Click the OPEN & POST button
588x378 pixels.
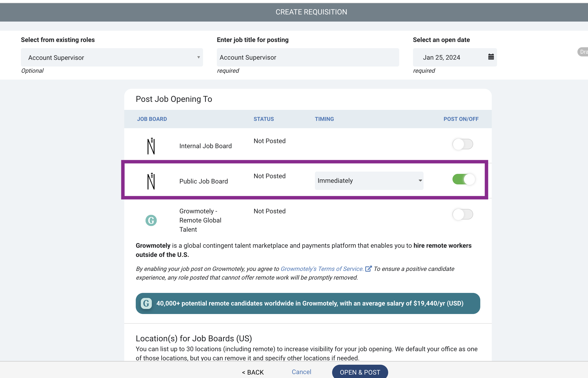[360, 372]
